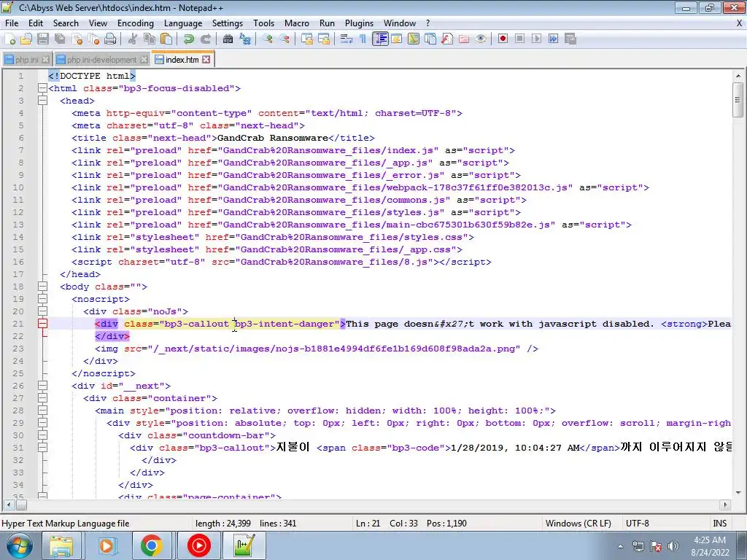This screenshot has height=560, width=747.
Task: Cut selection with the scissors icon
Action: [133, 39]
